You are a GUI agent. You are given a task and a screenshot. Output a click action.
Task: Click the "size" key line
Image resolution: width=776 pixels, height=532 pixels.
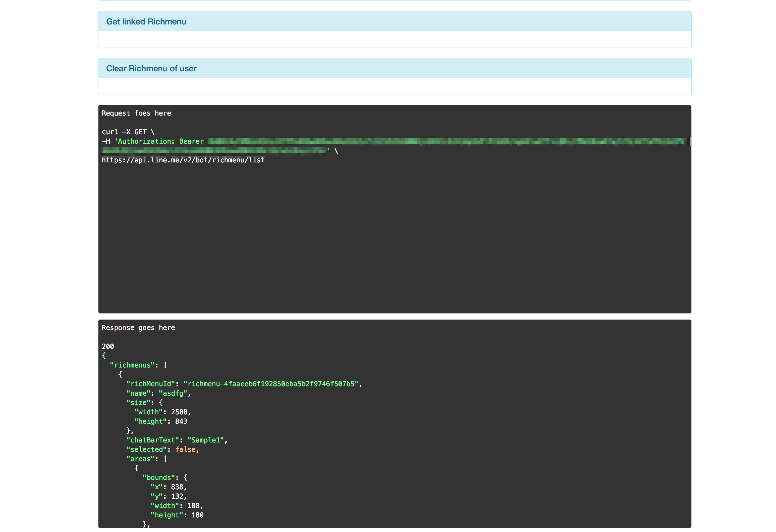click(x=144, y=402)
